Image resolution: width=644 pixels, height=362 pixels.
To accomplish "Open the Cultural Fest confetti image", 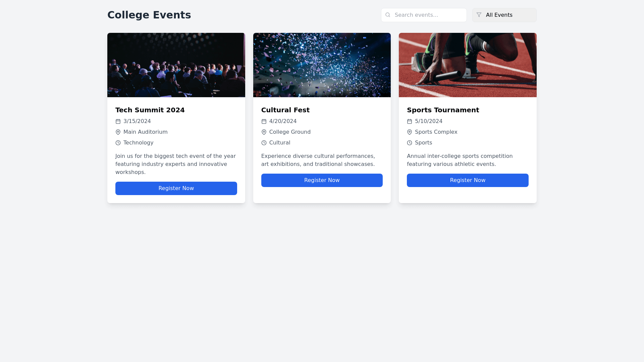I will (x=322, y=65).
